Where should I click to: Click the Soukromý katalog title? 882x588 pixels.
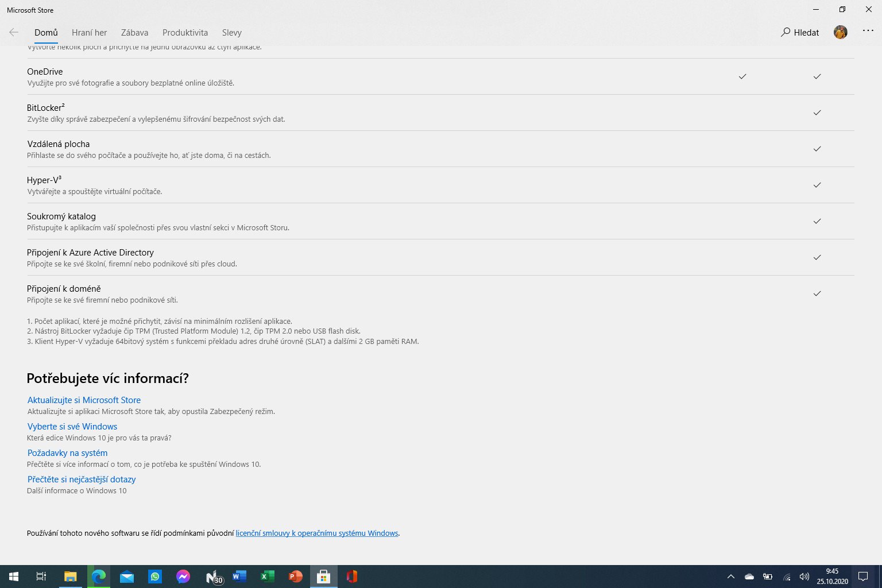(x=61, y=216)
